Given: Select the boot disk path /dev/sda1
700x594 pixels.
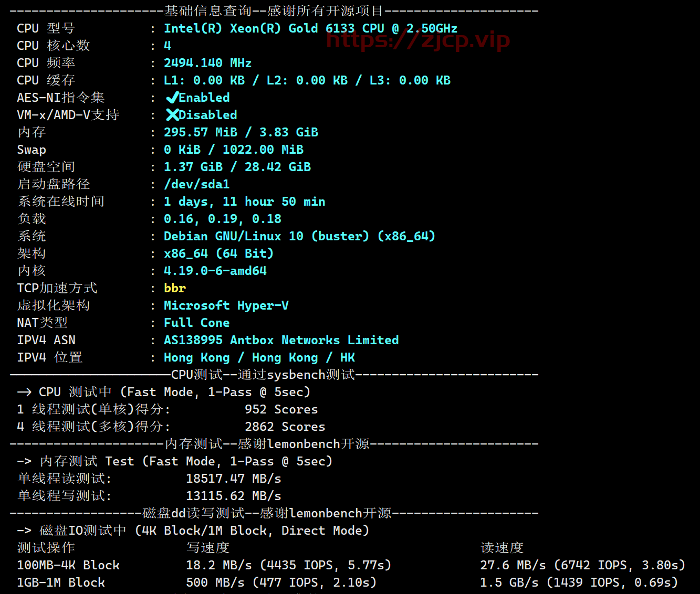Looking at the screenshot, I should 197,184.
